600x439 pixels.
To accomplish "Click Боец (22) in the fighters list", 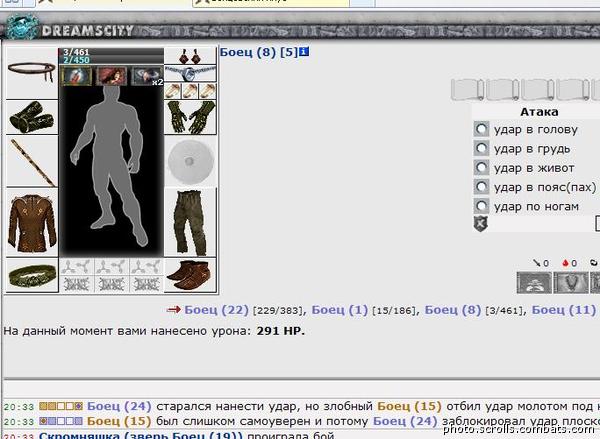I will coord(217,310).
